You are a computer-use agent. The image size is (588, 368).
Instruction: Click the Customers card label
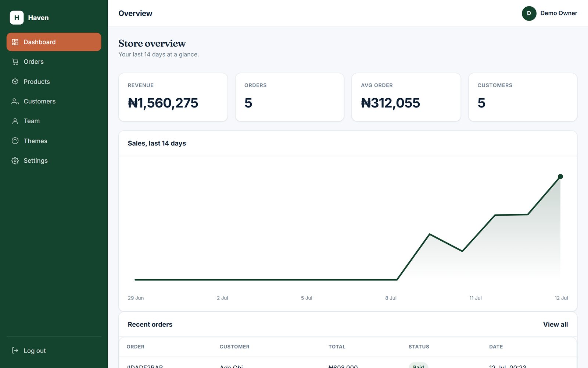495,85
